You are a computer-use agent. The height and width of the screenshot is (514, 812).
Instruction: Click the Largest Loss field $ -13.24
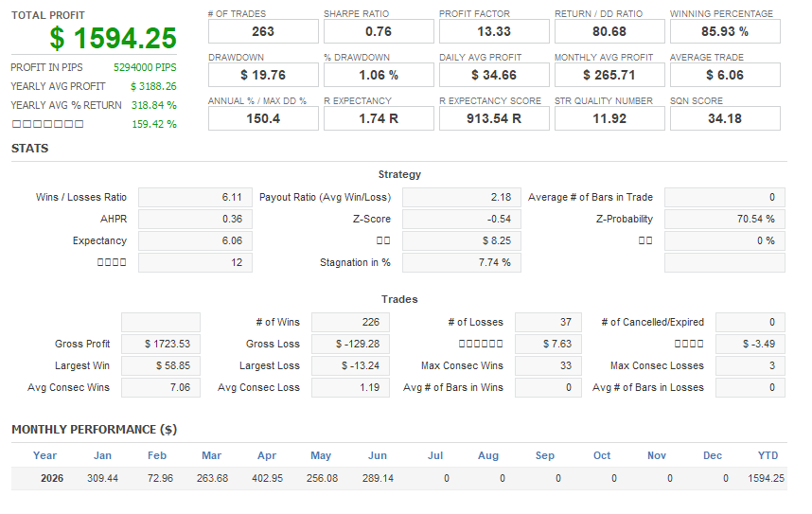pyautogui.click(x=350, y=365)
